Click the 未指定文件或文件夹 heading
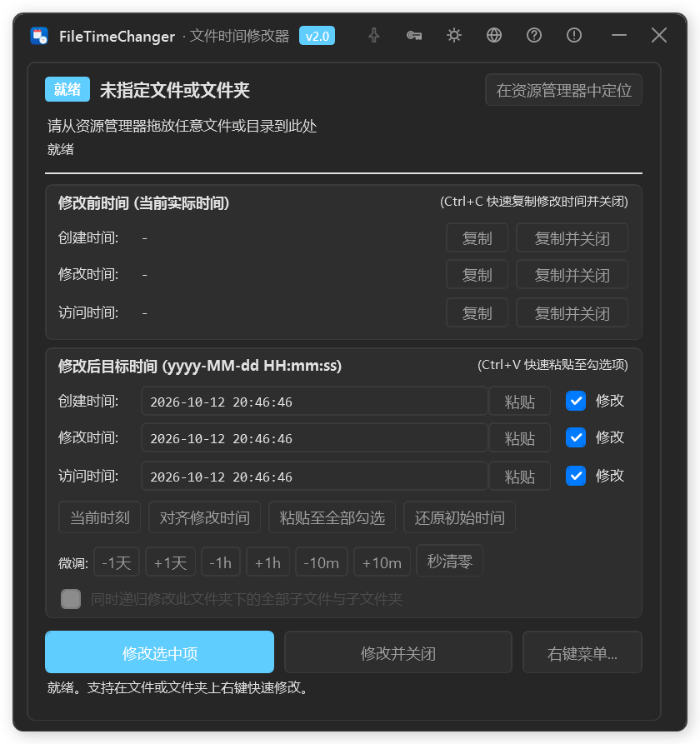Screen dimensions: 700x744 click(175, 90)
